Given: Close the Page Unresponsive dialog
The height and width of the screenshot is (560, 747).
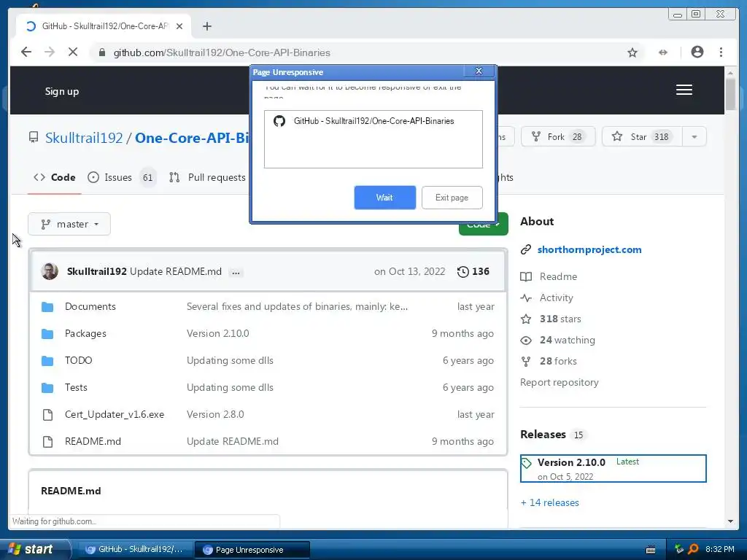Looking at the screenshot, I should pyautogui.click(x=479, y=71).
